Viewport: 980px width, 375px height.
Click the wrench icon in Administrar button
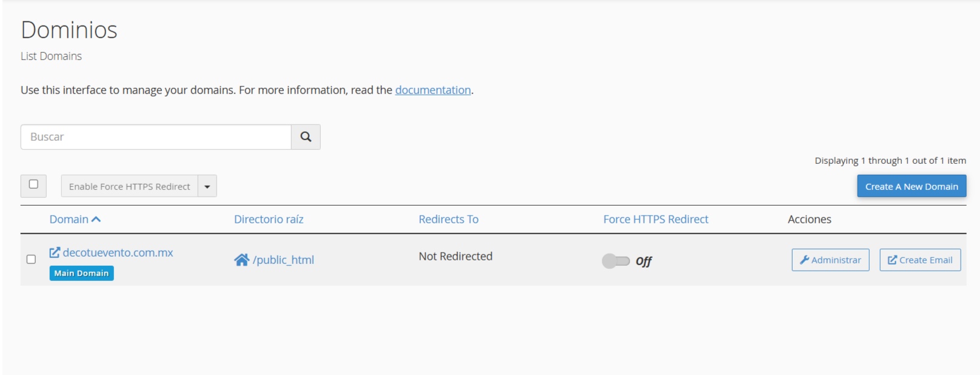click(805, 260)
